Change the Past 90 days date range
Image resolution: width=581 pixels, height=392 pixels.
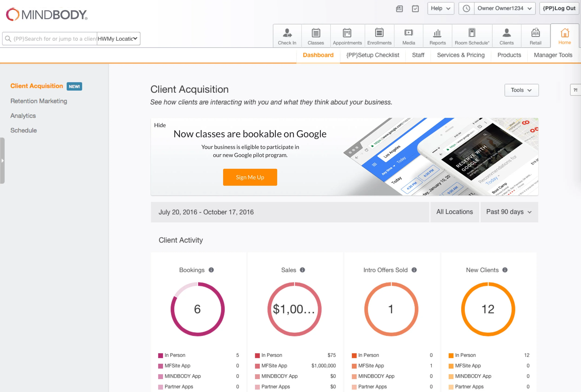(509, 212)
